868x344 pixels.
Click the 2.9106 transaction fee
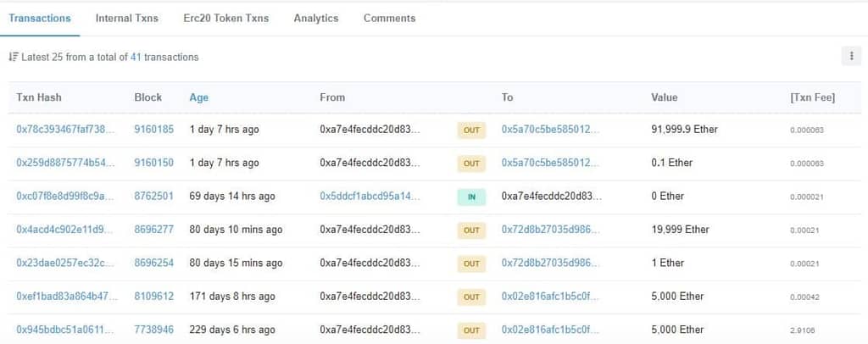click(x=802, y=330)
